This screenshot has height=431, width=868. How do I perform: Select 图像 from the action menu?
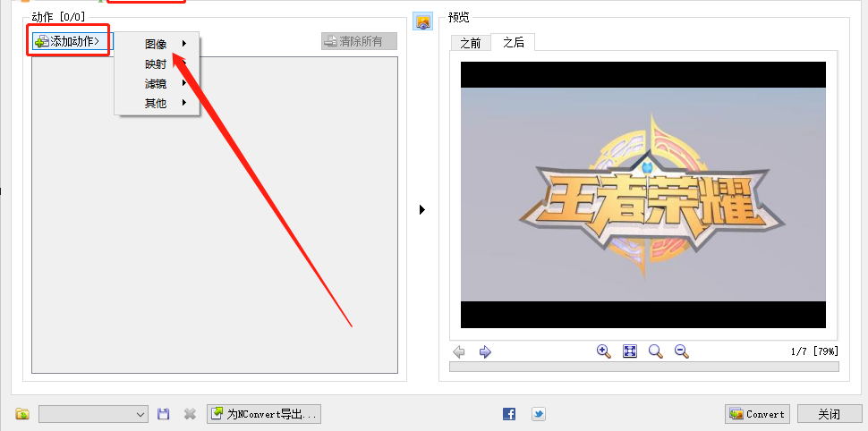click(156, 44)
